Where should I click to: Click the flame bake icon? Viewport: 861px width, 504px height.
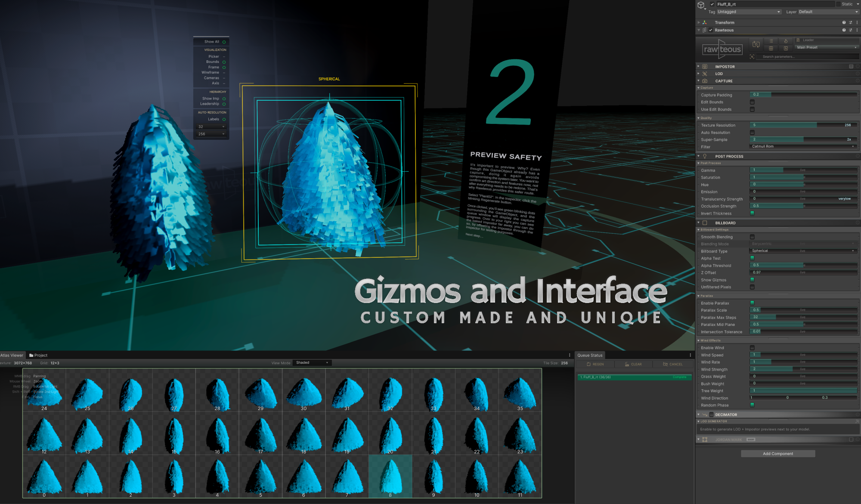click(x=786, y=41)
